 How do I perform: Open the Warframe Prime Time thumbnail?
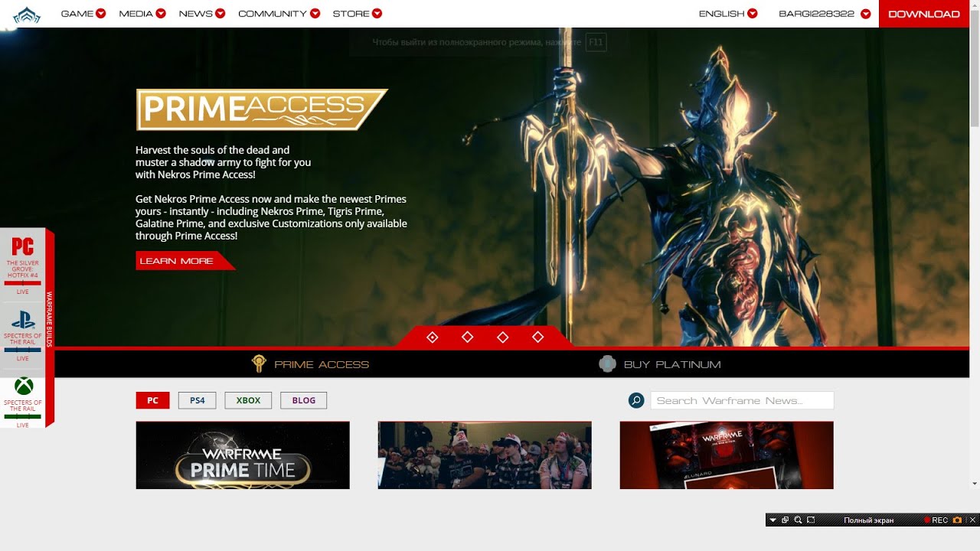click(243, 455)
